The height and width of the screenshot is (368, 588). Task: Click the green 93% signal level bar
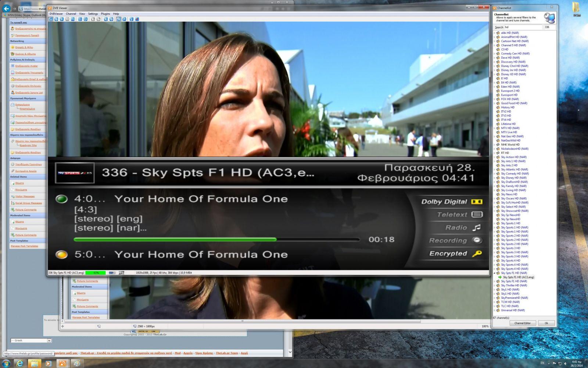[x=96, y=273]
